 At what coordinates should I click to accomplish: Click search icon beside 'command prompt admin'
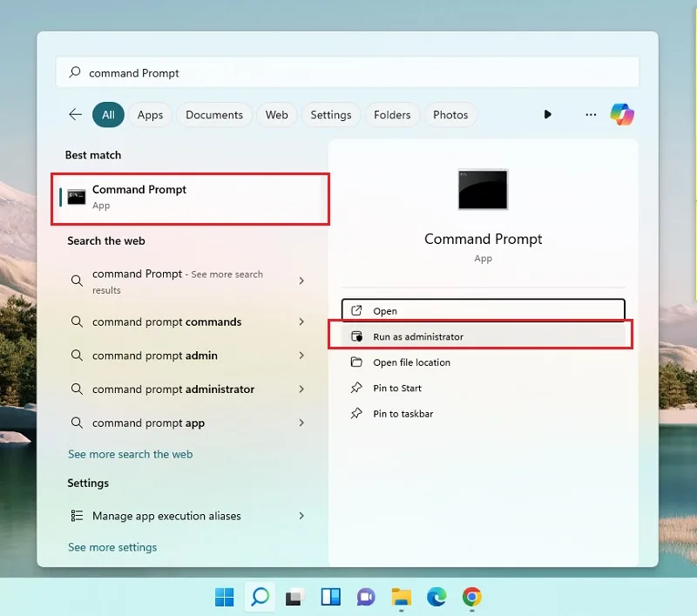[x=77, y=355]
